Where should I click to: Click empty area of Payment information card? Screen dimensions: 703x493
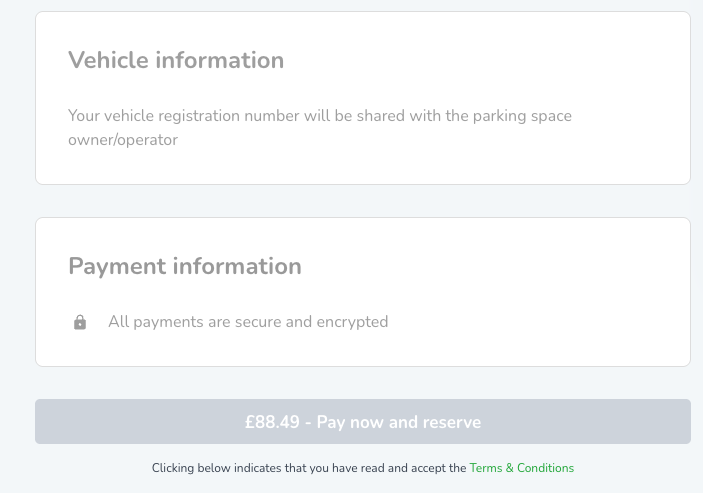tap(538, 291)
